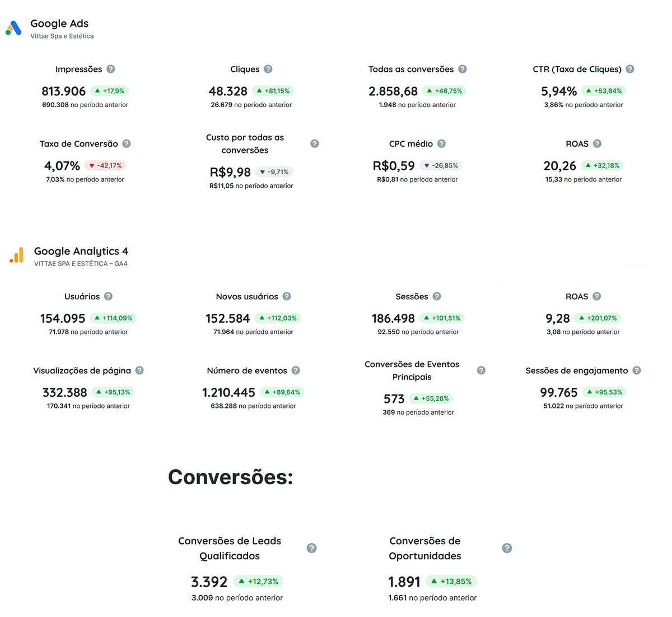The height and width of the screenshot is (617, 672).
Task: Click the help icon next to Usuários
Action: click(x=108, y=296)
